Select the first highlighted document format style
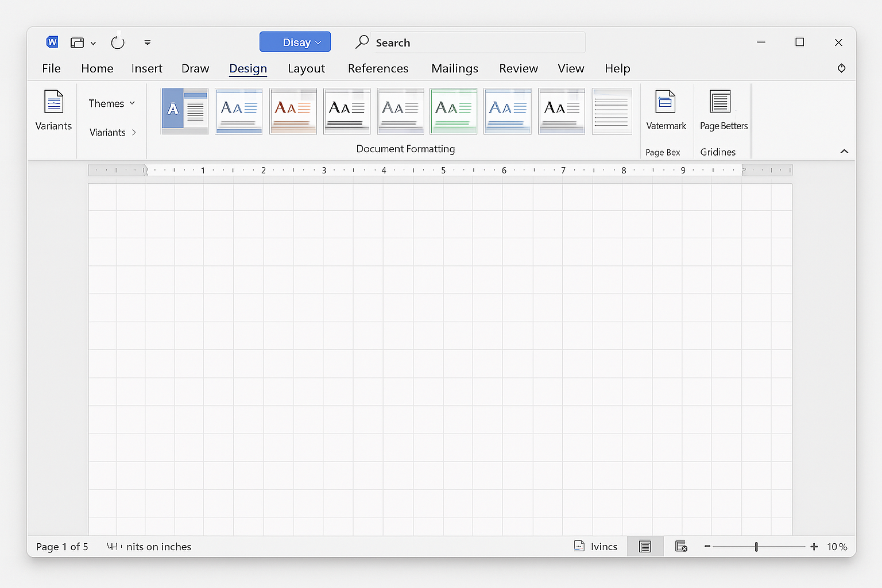The width and height of the screenshot is (882, 588). point(185,111)
